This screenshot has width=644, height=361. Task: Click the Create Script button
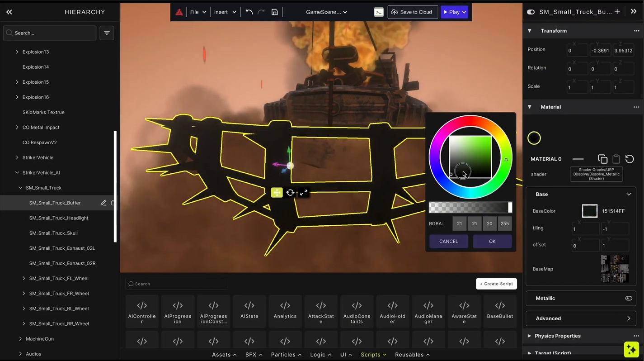coord(496,284)
